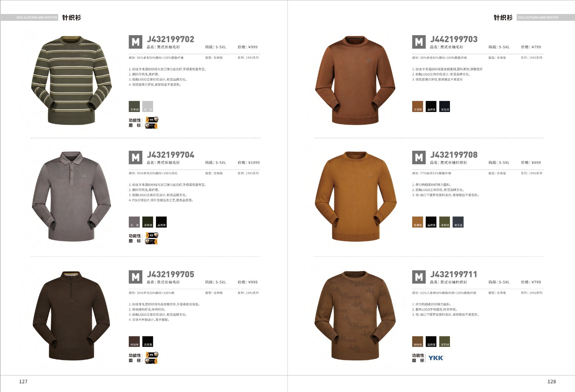
Task: Click the M icon beside J432199708
Action: point(419,158)
